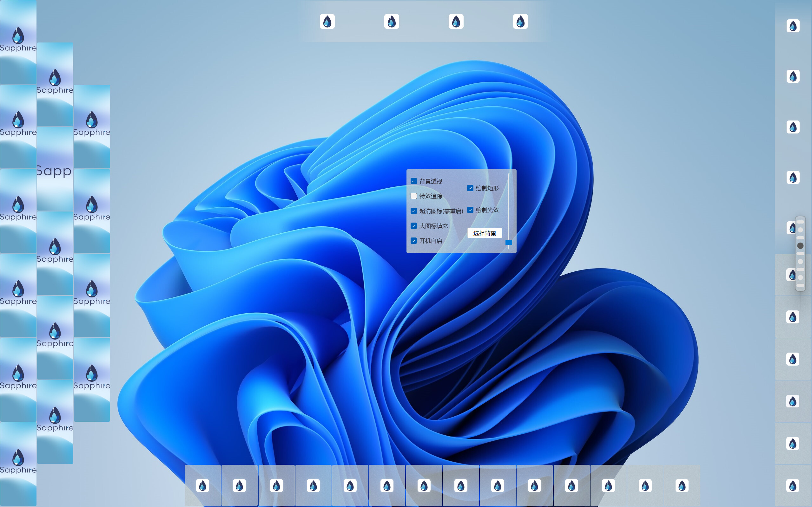Viewport: 812px width, 507px height.
Task: Click the second drop icon in the top bar
Action: [x=391, y=21]
